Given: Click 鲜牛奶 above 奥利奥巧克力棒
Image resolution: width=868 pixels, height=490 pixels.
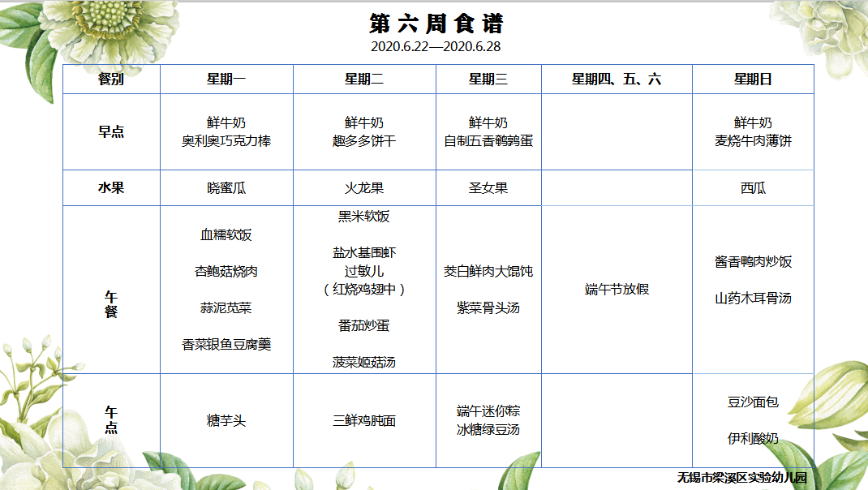Looking at the screenshot, I should pos(226,123).
